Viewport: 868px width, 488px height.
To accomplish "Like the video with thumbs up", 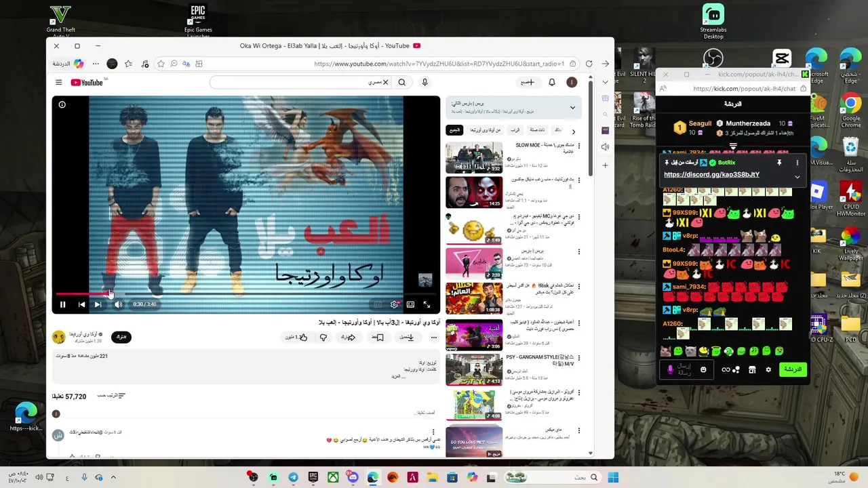I will [x=296, y=337].
